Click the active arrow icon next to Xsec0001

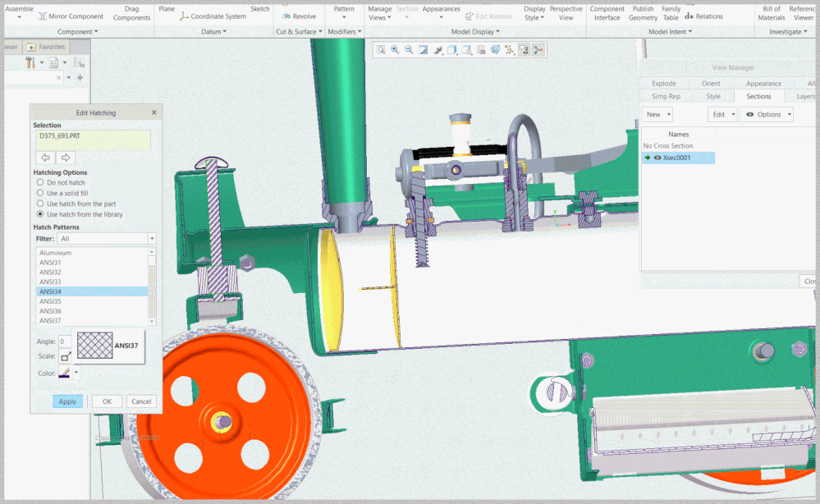648,158
